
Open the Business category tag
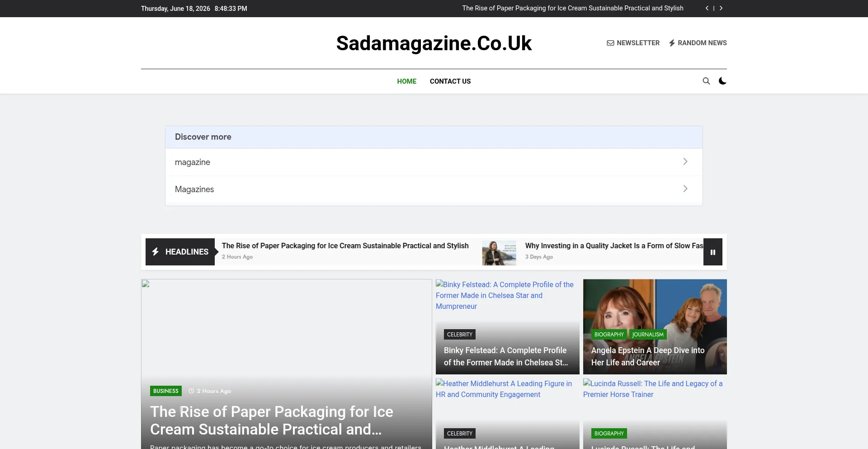pos(166,391)
